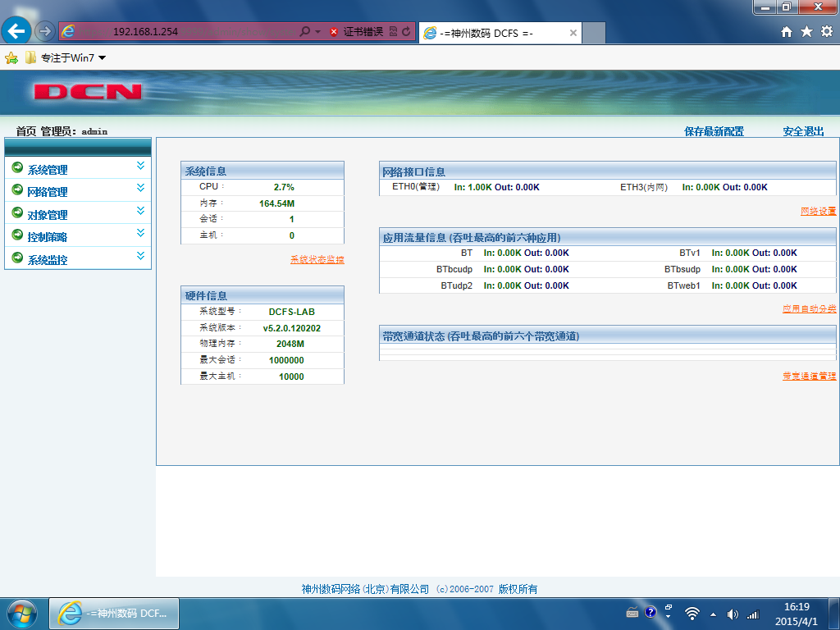
Task: Click the BTbcudp application label
Action: click(x=454, y=269)
